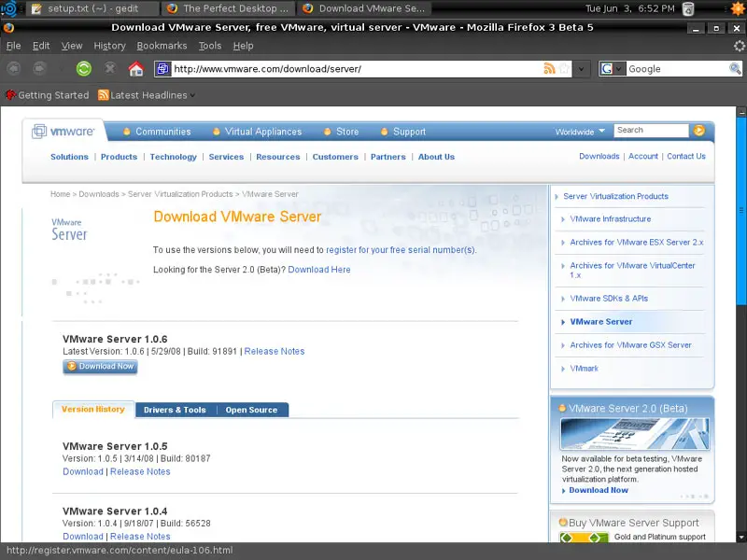Screen dimensions: 747x560
Task: Click the VMware logo
Action: (x=63, y=131)
